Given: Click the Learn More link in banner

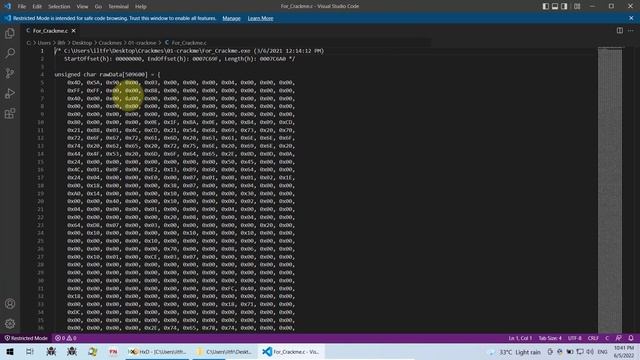Looking at the screenshot, I should tap(260, 18).
